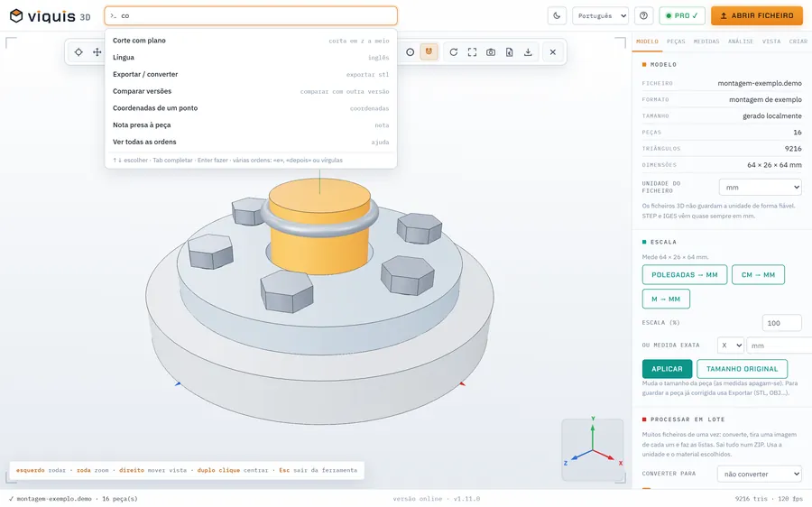Click 'versão online · v1.11.0' text
Screen dimensions: 812x507
pyautogui.click(x=436, y=499)
